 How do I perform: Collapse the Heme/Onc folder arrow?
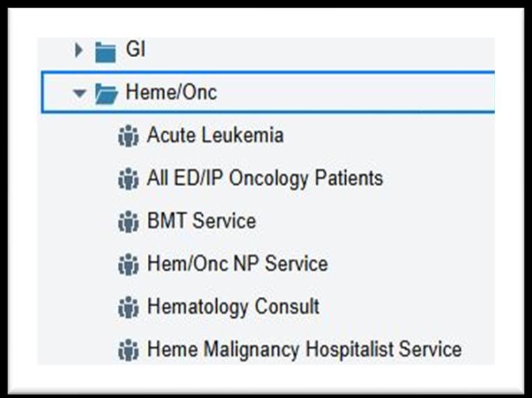[79, 93]
